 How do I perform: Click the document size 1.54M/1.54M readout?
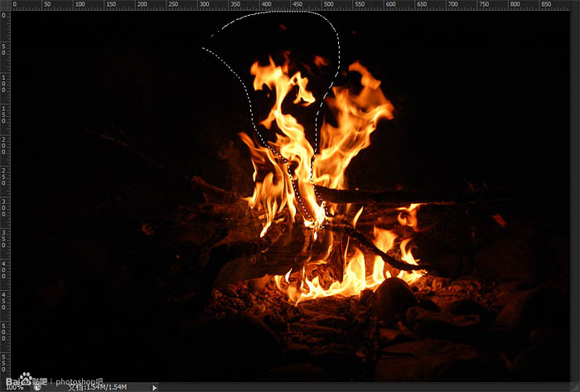(x=97, y=387)
